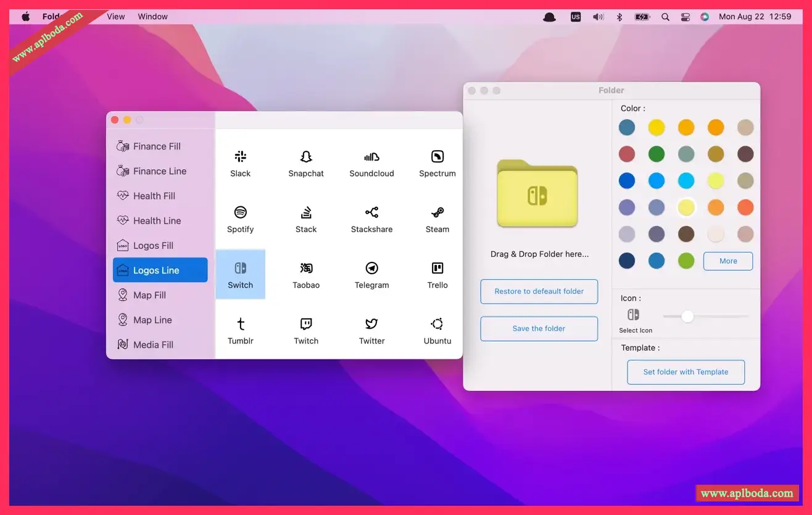
Task: Click the hat icon in the menu bar
Action: click(549, 17)
